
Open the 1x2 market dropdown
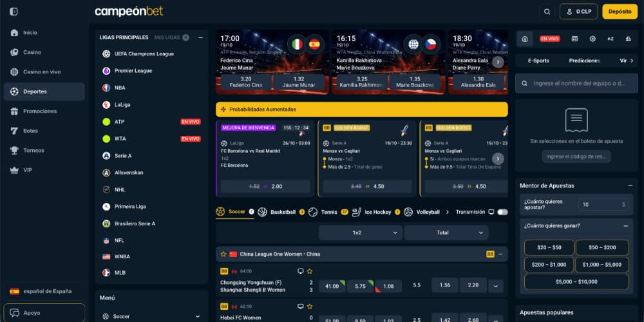click(361, 232)
